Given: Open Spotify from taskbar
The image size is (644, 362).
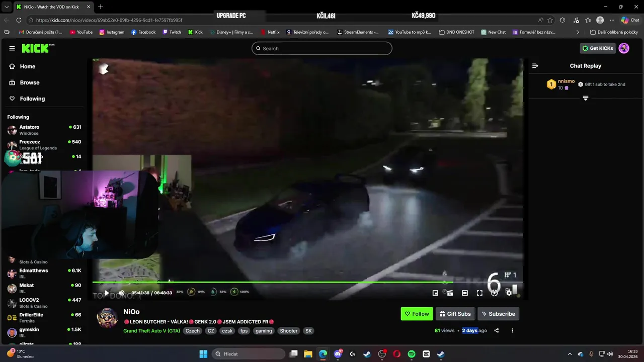Looking at the screenshot, I should pyautogui.click(x=412, y=354).
